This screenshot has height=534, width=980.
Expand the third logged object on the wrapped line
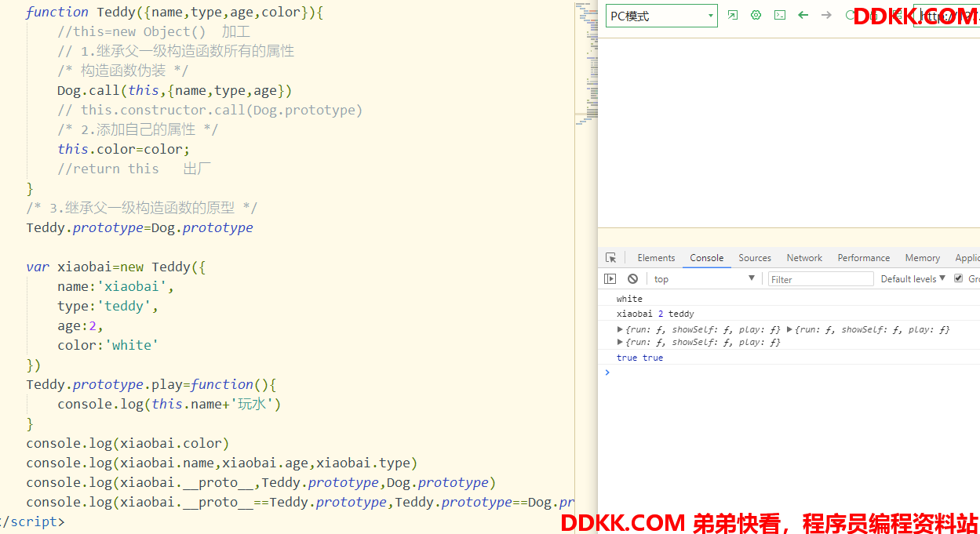tap(621, 343)
